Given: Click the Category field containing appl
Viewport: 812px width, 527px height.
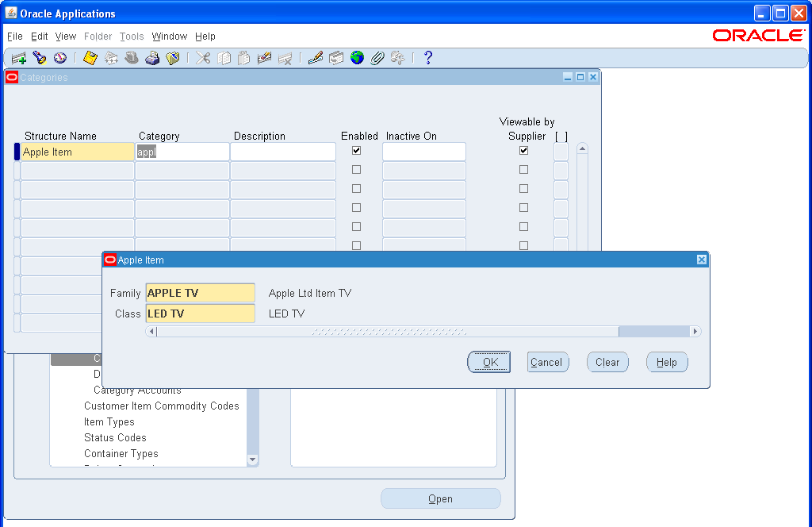Looking at the screenshot, I should coord(182,152).
